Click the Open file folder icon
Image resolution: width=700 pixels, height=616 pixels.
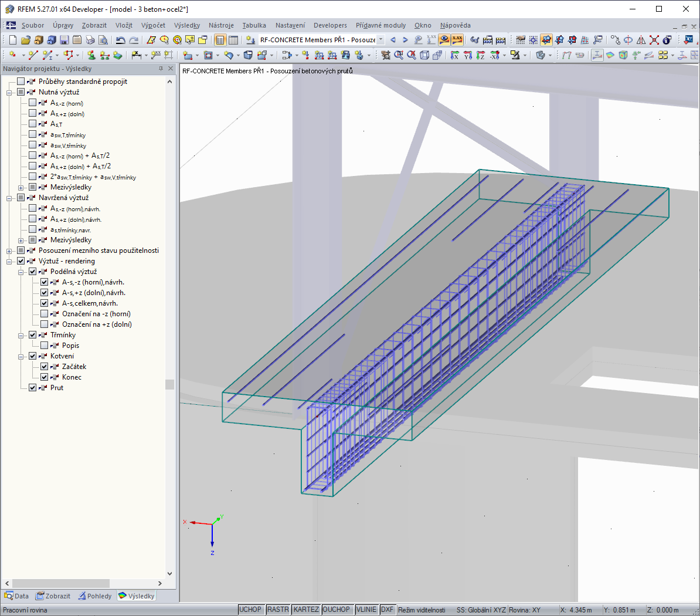tap(25, 40)
